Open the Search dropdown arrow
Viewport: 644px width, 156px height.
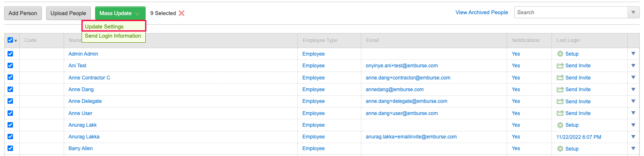(x=634, y=13)
